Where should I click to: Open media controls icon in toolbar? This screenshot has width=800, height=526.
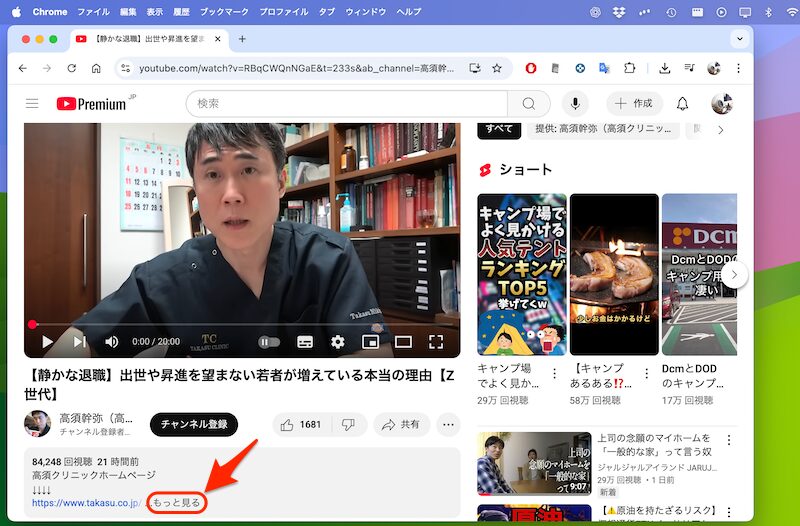coord(689,68)
